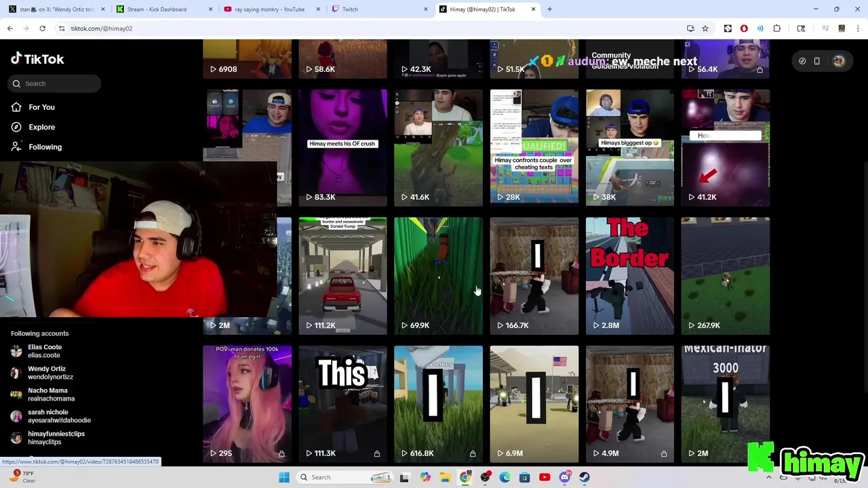Screen dimensions: 868x488
Task: Open the red stop-hand blocker extension
Action: 744,28
